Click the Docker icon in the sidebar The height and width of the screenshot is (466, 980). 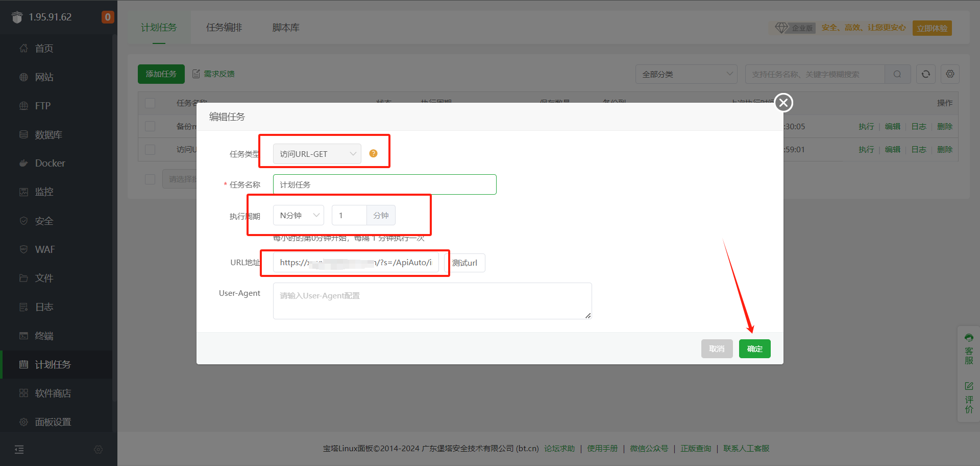click(x=23, y=164)
